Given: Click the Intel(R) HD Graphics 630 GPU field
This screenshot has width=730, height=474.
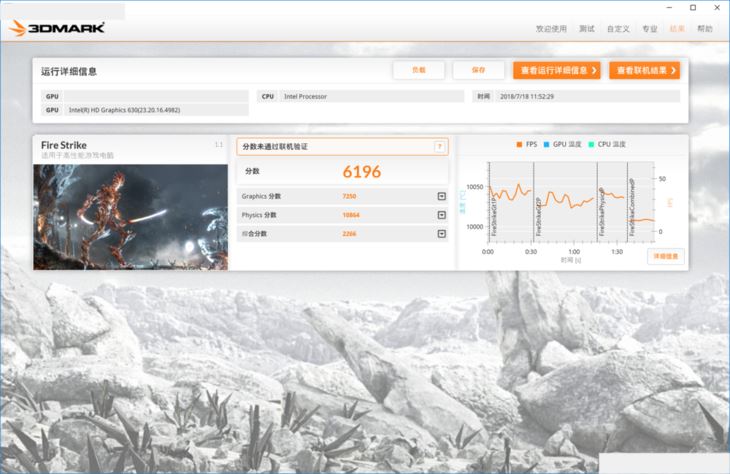Looking at the screenshot, I should pyautogui.click(x=156, y=110).
